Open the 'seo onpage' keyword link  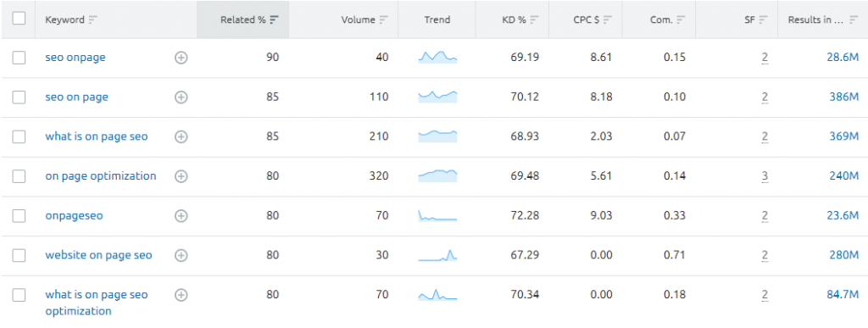coord(75,58)
